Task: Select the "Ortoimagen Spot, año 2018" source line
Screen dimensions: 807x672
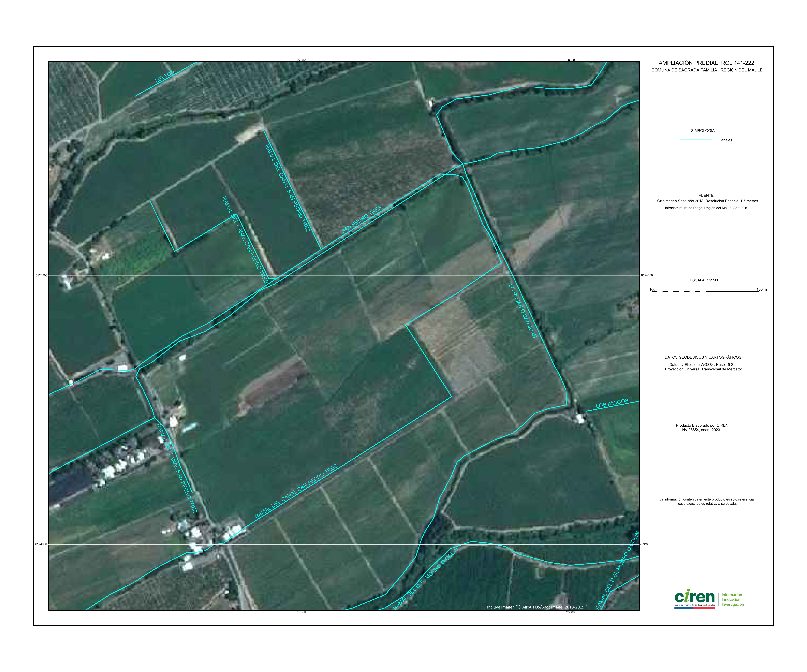Action: point(708,201)
